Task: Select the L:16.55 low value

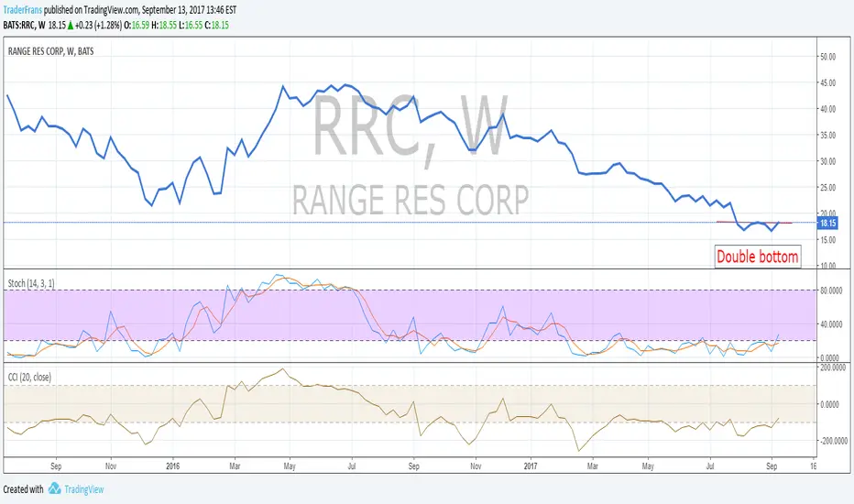Action: tap(190, 25)
